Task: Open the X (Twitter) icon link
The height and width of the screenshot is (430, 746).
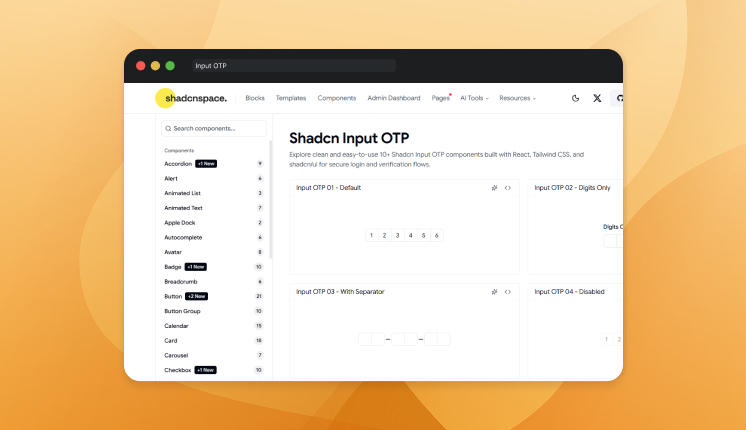Action: point(597,98)
